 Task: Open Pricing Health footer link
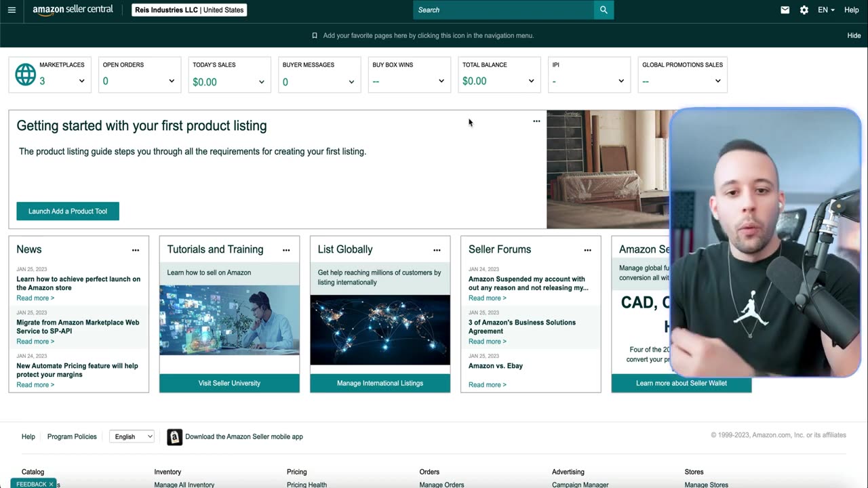click(x=307, y=485)
